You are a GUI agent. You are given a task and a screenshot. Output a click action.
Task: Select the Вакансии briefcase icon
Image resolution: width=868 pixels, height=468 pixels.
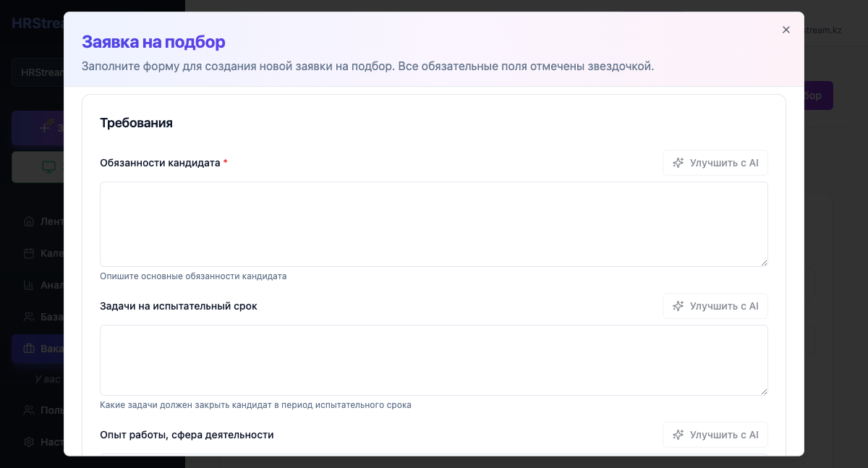click(x=29, y=349)
